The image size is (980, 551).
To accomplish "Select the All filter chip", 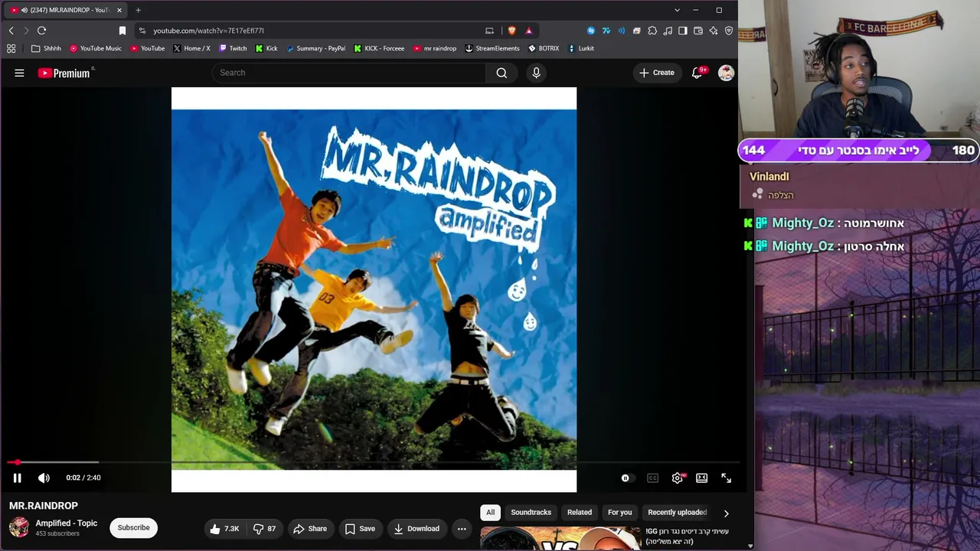I will tap(491, 512).
